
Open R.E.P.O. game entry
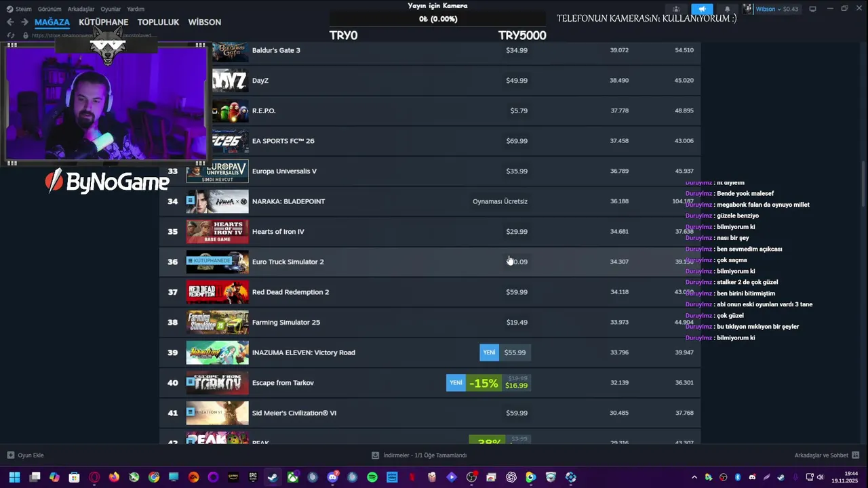[429, 110]
